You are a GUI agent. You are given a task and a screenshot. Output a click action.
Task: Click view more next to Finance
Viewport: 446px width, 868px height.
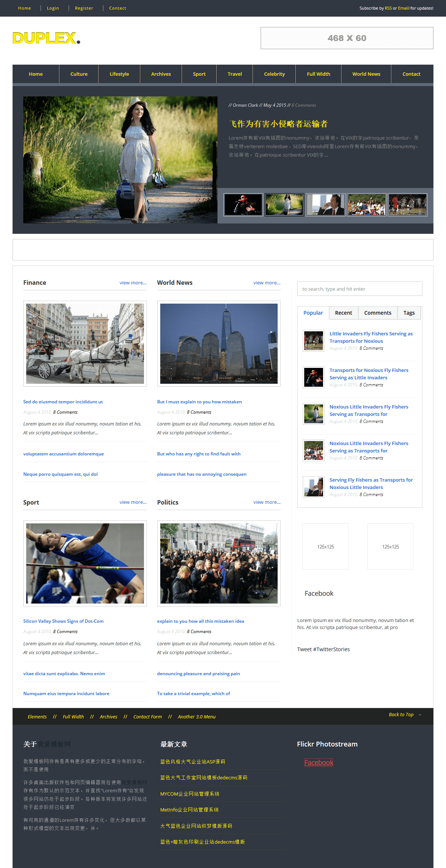click(x=133, y=283)
